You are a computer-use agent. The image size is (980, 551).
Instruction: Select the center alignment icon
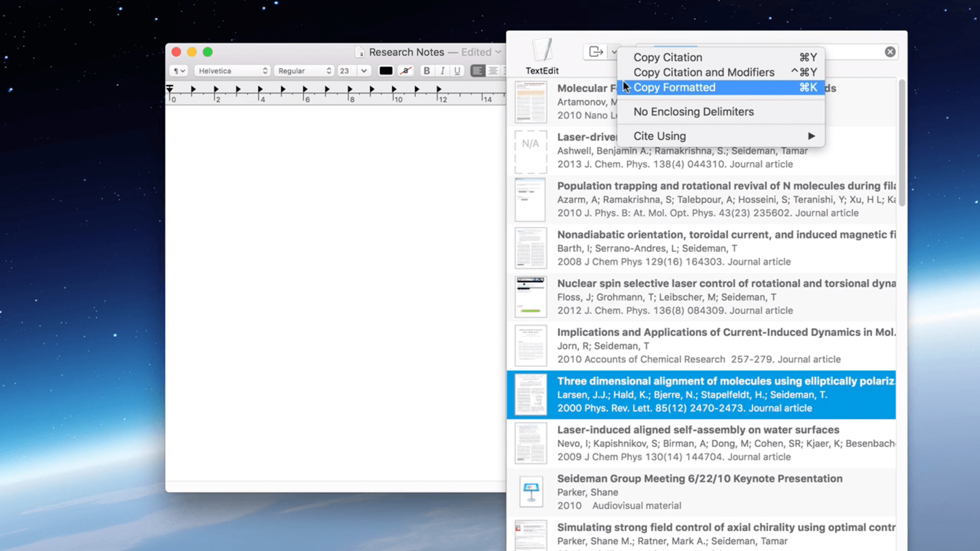click(492, 70)
